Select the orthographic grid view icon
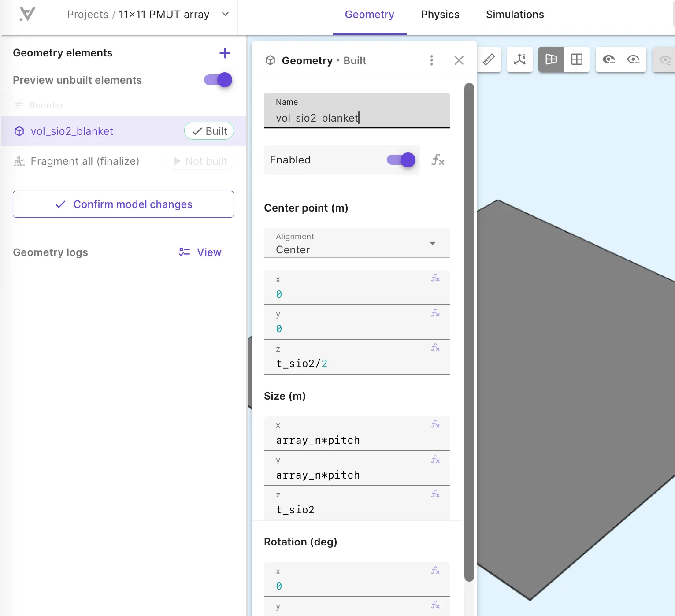Viewport: 675px width, 616px height. click(577, 59)
